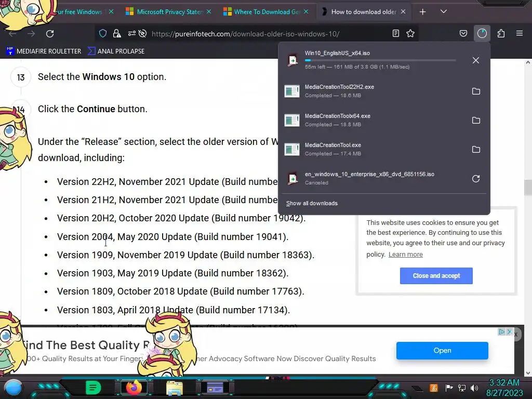This screenshot has width=532, height=399.
Task: Open the green notes app in taskbar
Action: click(x=94, y=388)
